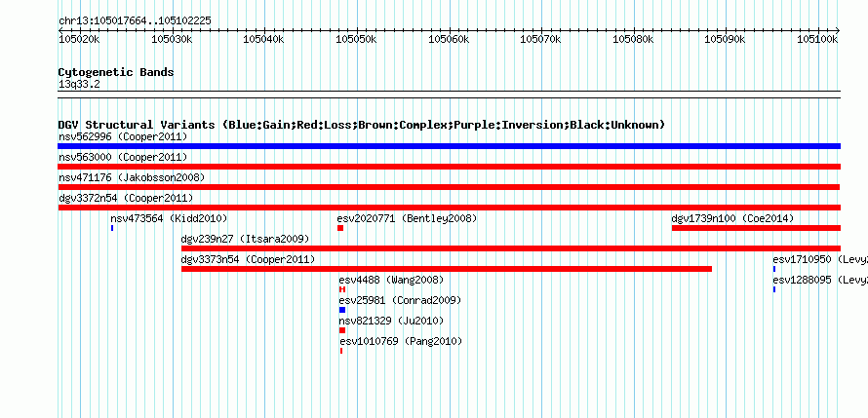Click the small blue nsv473564 Kidd2010 marker
Screen dimensions: 868x418
[x=112, y=228]
